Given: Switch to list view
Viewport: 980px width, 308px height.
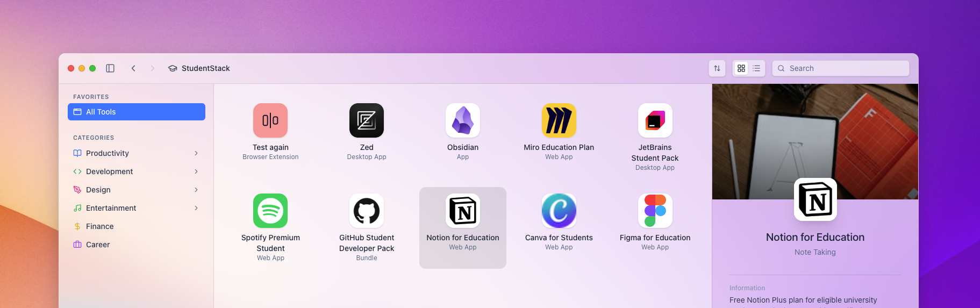Looking at the screenshot, I should [756, 68].
